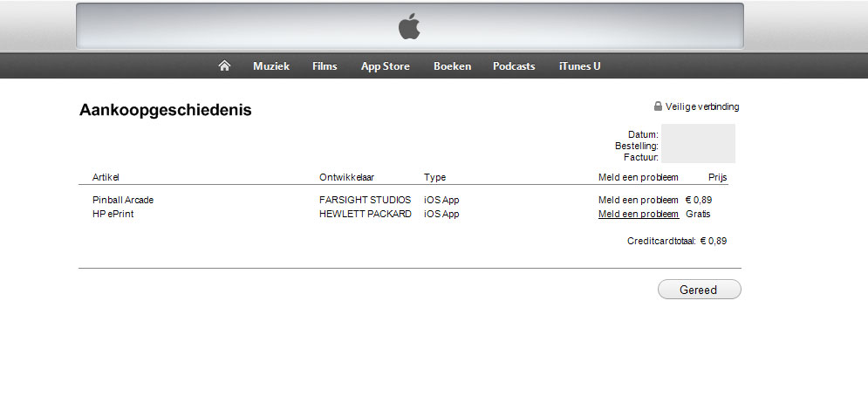The image size is (868, 410).
Task: Click the Pinball Arcade row's € 0,89 price
Action: (x=699, y=201)
